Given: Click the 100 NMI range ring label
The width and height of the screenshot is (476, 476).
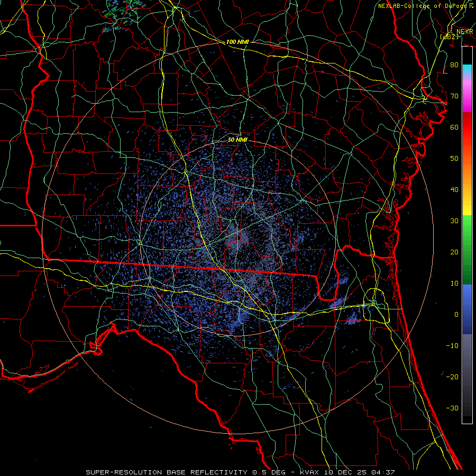Looking at the screenshot, I should tap(237, 42).
